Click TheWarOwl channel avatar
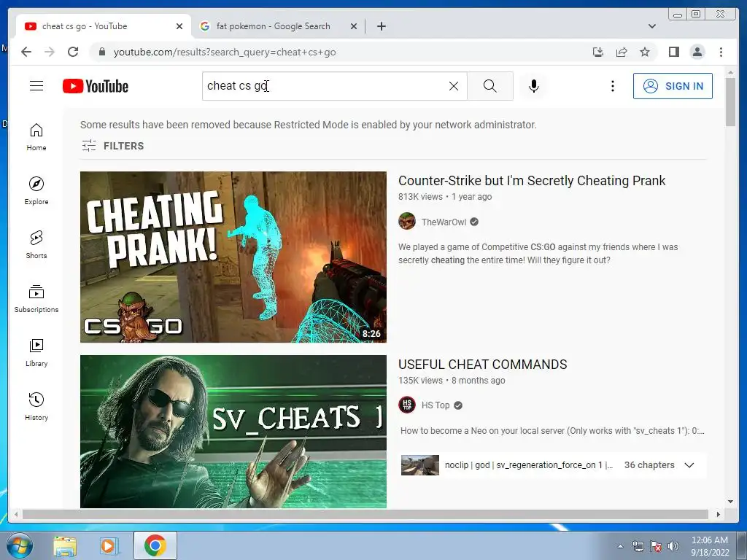This screenshot has width=747, height=560. (x=407, y=222)
